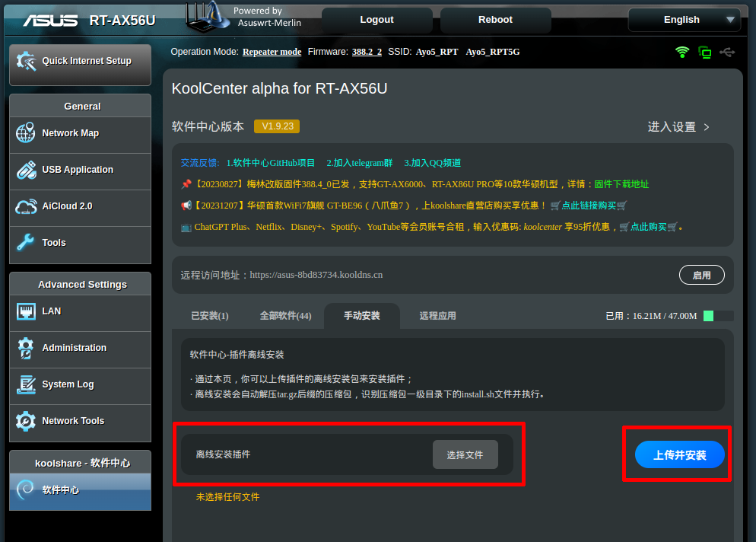Click the remote access address asus-8bd83734.kooldns.cn
Image resolution: width=756 pixels, height=542 pixels.
pos(316,275)
